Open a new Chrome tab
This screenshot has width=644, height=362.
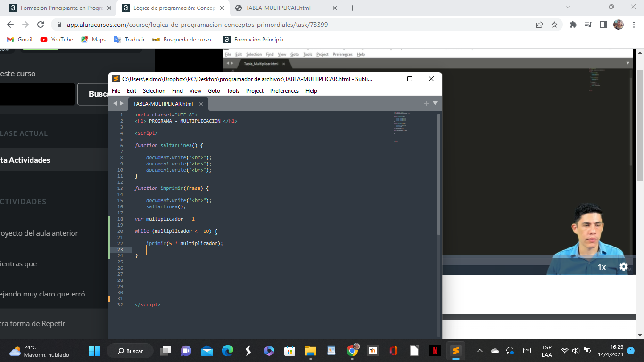click(x=353, y=8)
